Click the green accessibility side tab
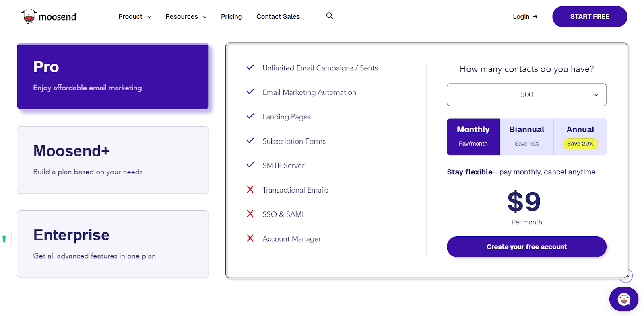This screenshot has height=316, width=644. point(4,239)
